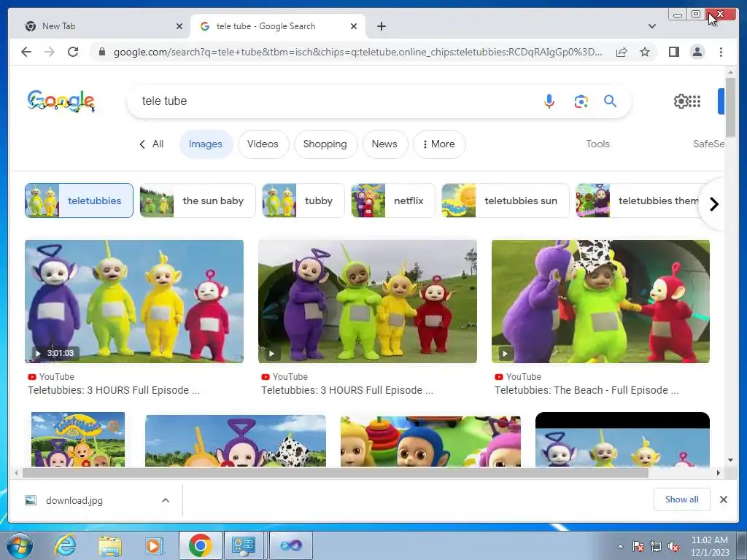Open Windows Media Player from taskbar
Screen dimensions: 747x560
pos(153,545)
